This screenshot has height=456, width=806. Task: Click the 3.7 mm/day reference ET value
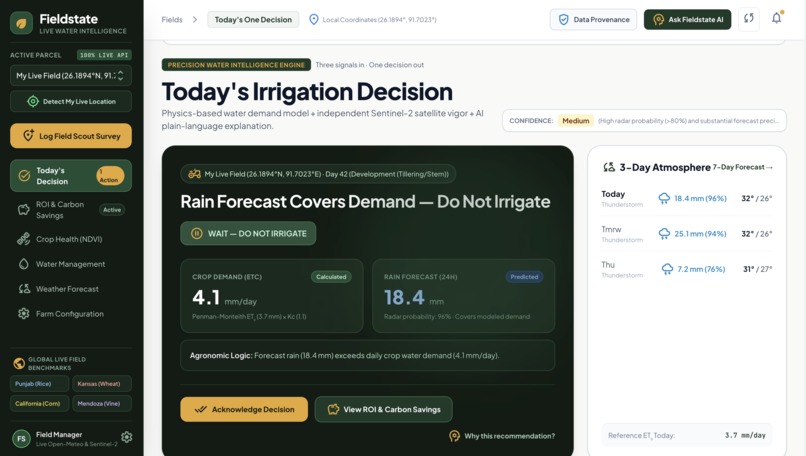[x=745, y=435]
